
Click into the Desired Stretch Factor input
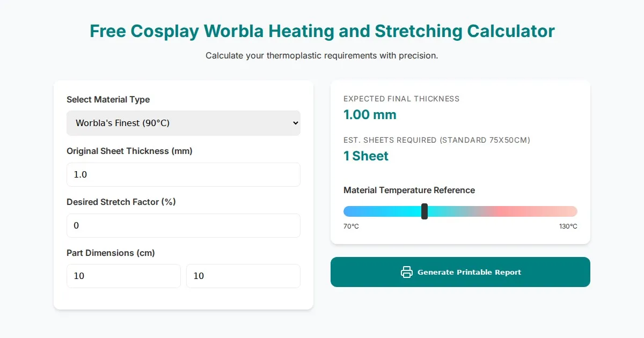click(x=183, y=225)
